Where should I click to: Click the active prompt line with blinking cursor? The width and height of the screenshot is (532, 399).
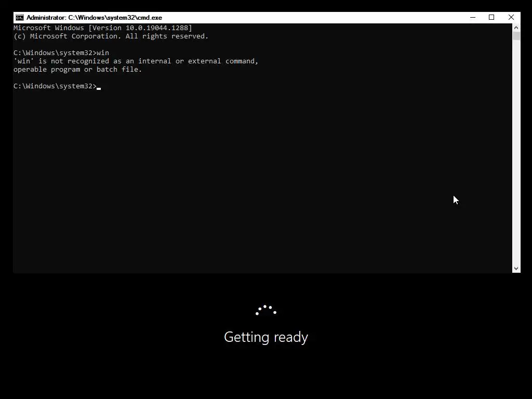pos(57,86)
